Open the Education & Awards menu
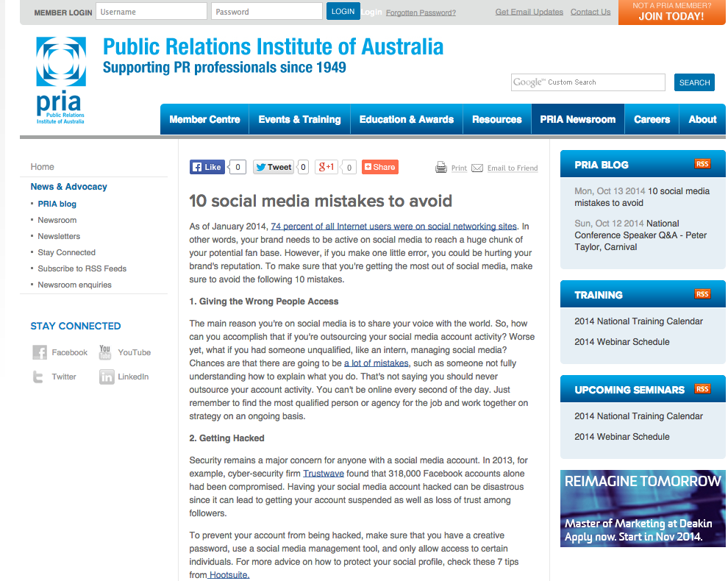 coord(406,119)
